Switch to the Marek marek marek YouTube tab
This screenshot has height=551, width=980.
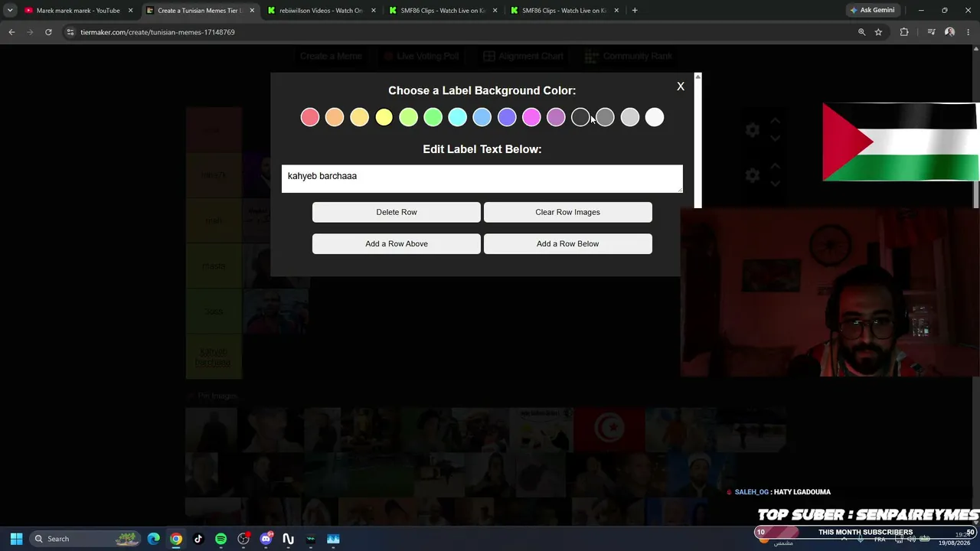pos(77,11)
